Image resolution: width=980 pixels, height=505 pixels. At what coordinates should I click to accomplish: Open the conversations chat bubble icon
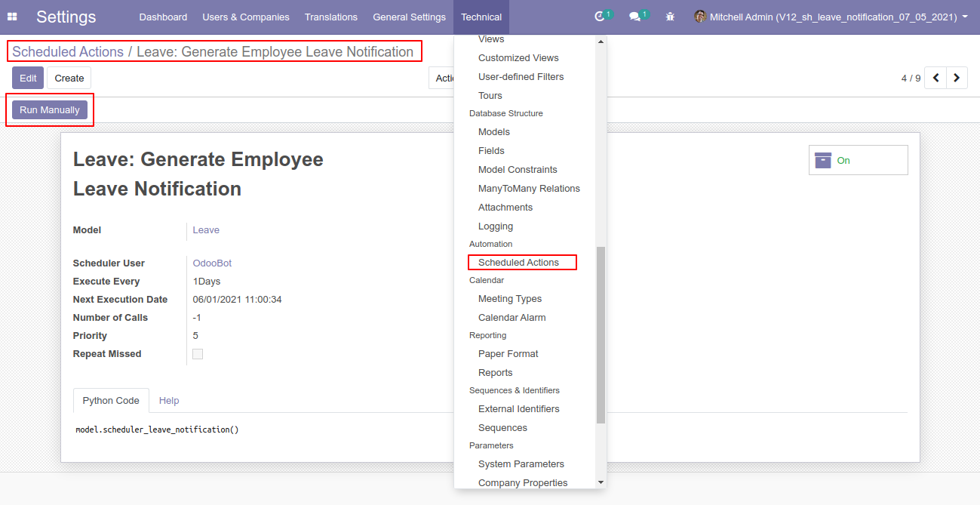[x=634, y=17]
